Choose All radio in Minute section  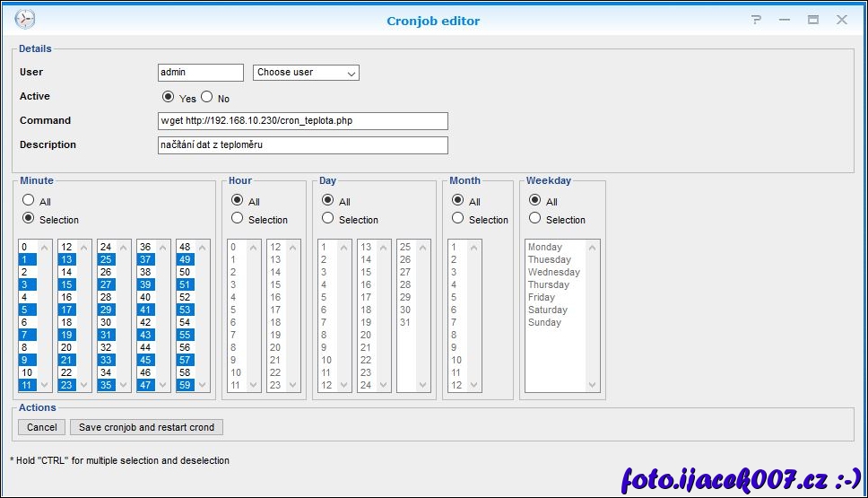pyautogui.click(x=29, y=201)
